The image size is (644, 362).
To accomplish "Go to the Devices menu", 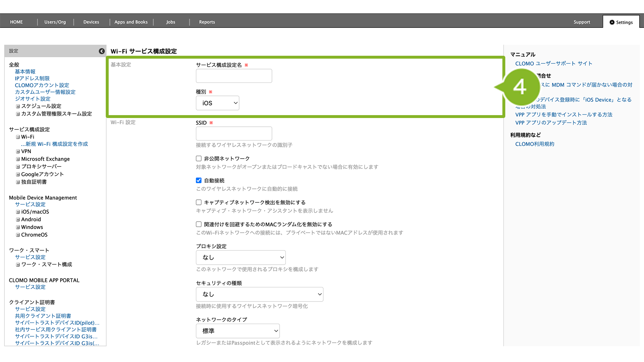I will (91, 22).
